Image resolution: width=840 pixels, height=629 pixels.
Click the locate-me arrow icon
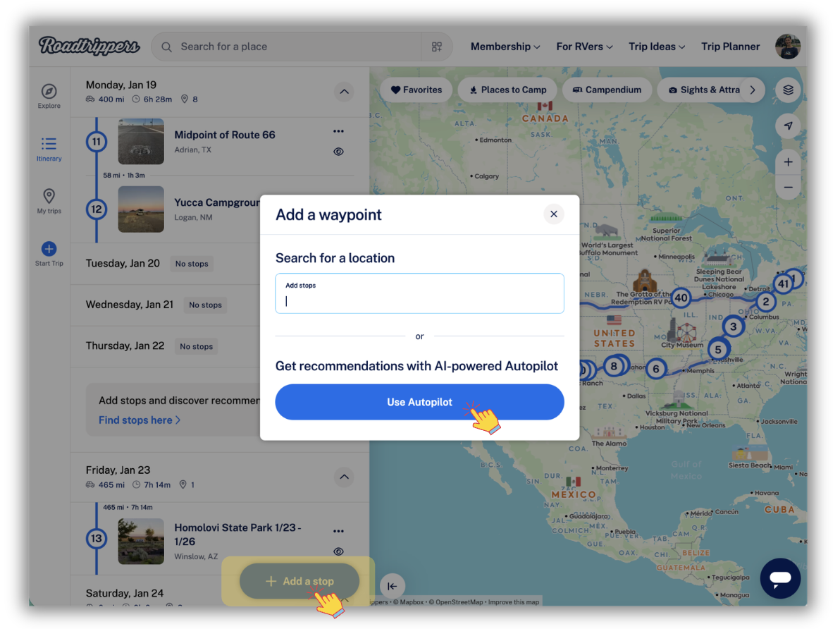coord(788,126)
